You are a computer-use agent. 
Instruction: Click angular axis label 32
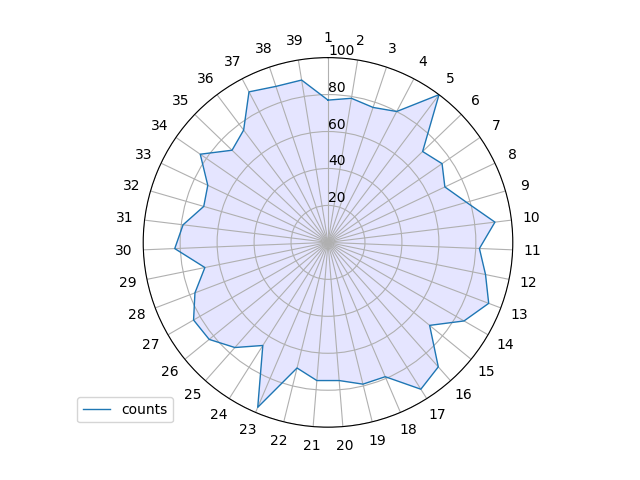pyautogui.click(x=131, y=185)
